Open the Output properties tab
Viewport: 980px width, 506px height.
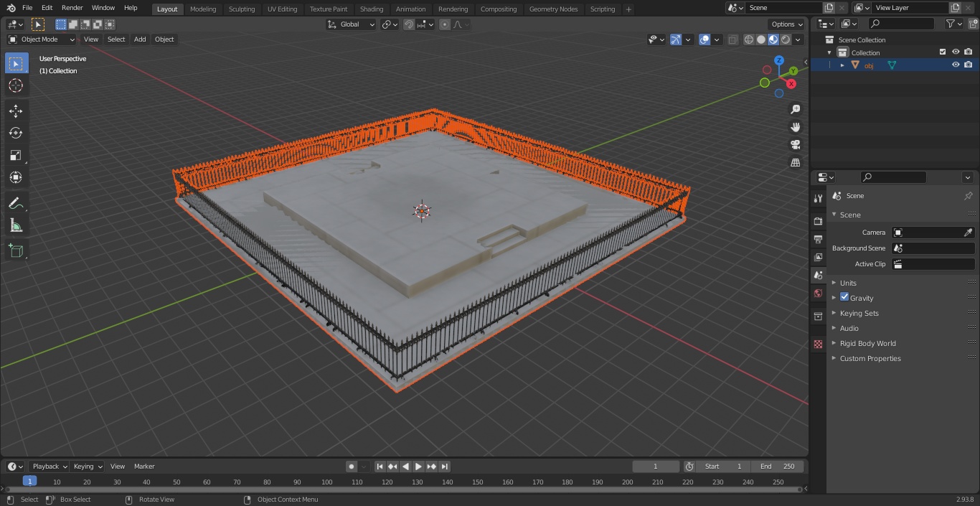818,239
